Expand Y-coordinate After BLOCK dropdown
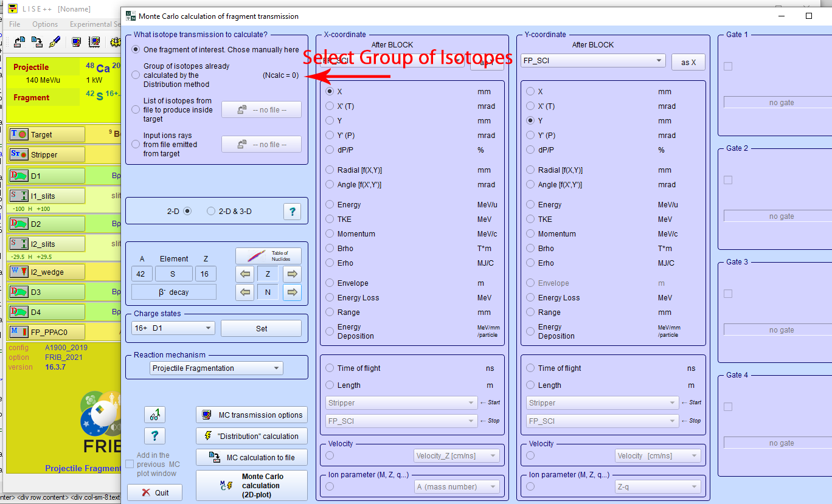Screen dimensions: 832x504 click(659, 61)
